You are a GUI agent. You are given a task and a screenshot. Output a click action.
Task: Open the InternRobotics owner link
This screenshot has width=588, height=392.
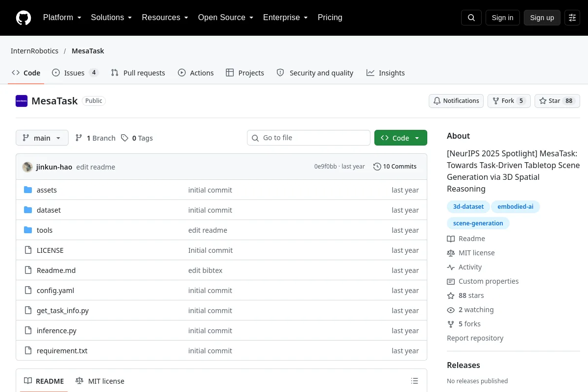tap(34, 51)
